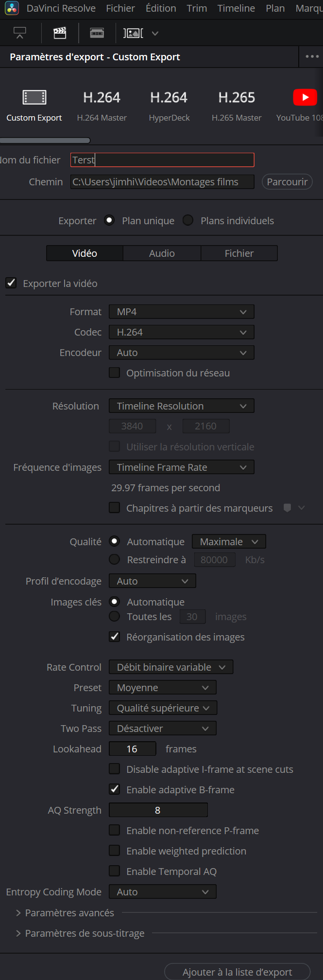Click the Parcourir browse button
The height and width of the screenshot is (980, 323).
pos(287,182)
